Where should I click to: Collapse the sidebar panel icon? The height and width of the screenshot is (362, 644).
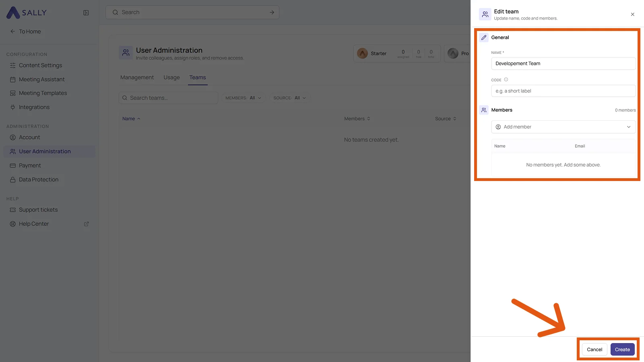[86, 13]
